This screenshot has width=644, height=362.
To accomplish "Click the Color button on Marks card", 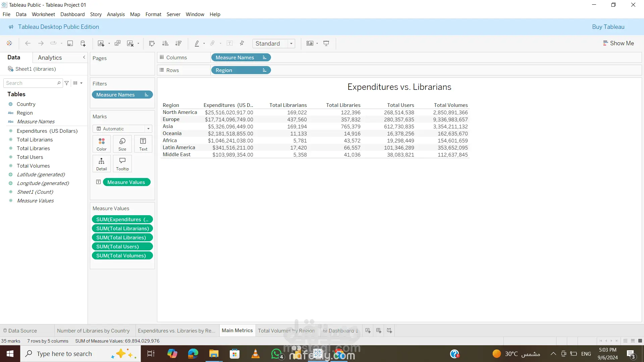I will pos(102,144).
